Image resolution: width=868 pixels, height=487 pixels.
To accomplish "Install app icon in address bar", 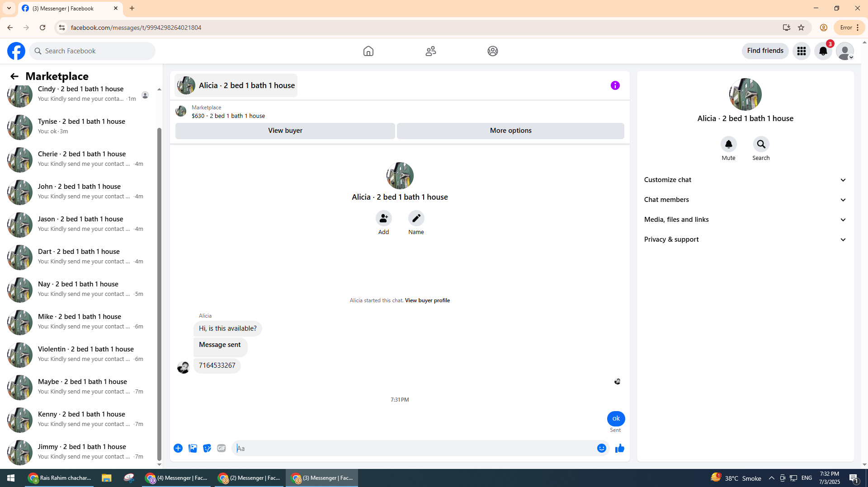I will pos(787,28).
